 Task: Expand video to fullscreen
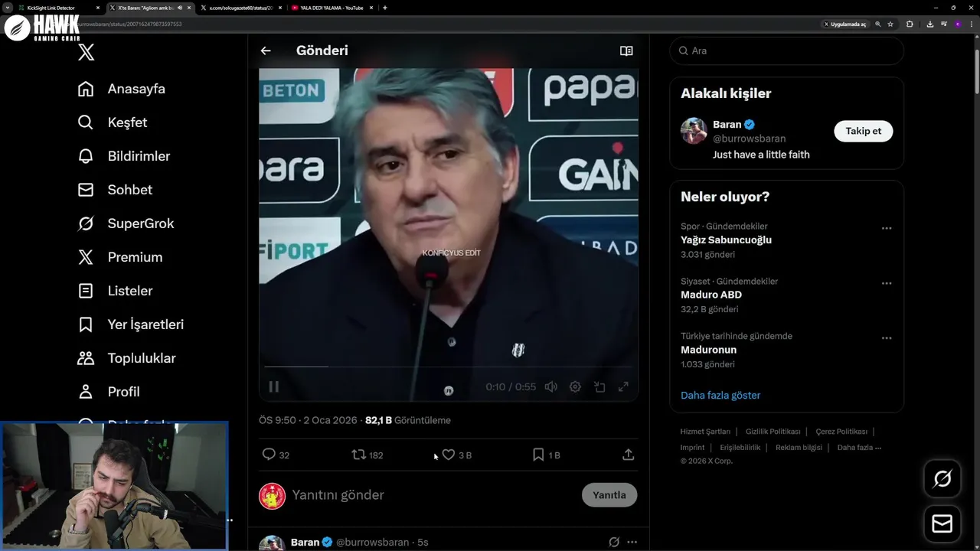click(623, 386)
